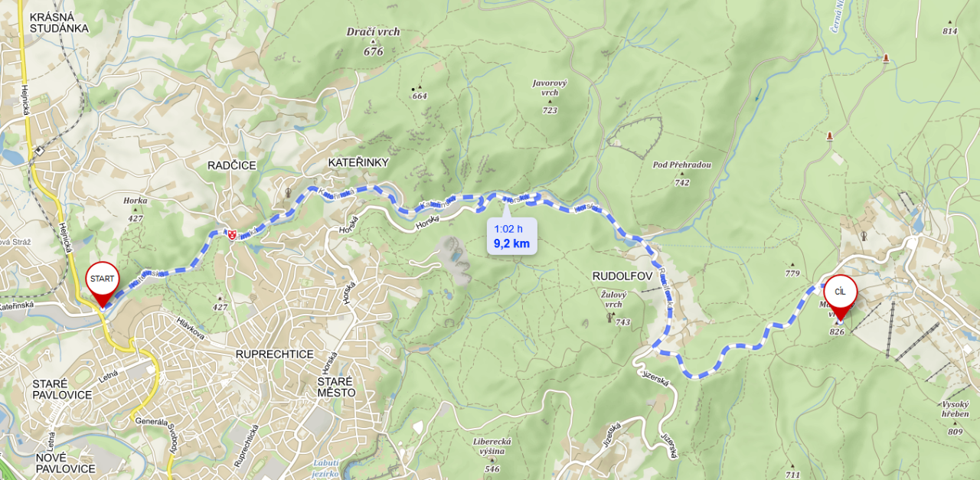Click the RUPRECHTICE district label

tap(275, 354)
